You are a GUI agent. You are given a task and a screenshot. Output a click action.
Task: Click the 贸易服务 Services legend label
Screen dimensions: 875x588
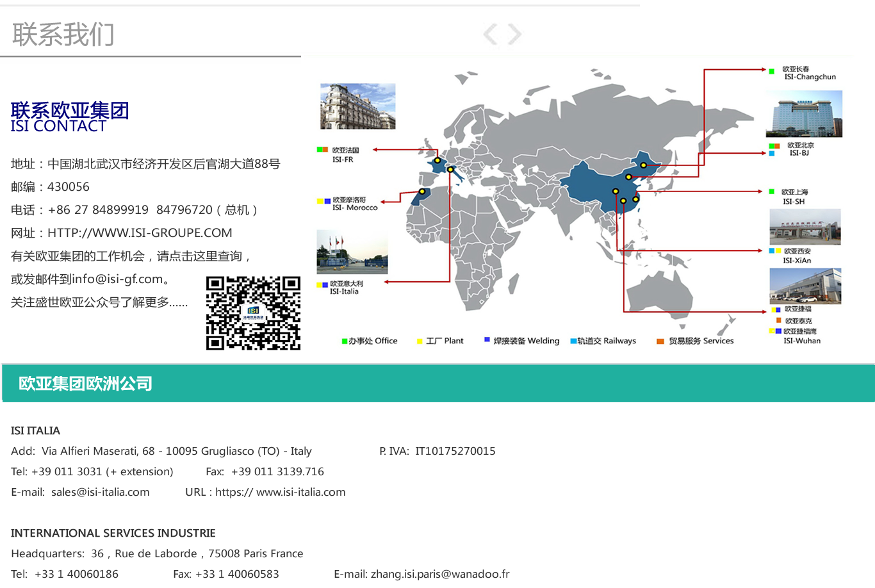tap(701, 341)
